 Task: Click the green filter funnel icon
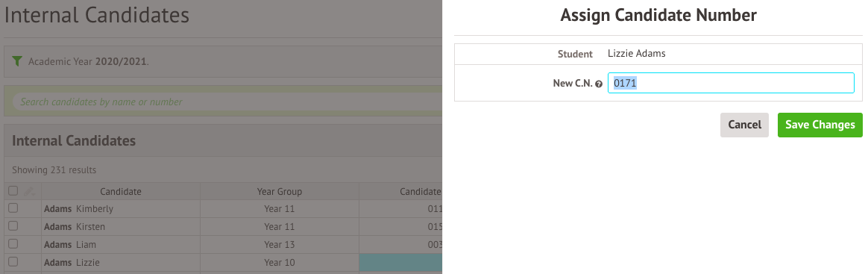17,61
